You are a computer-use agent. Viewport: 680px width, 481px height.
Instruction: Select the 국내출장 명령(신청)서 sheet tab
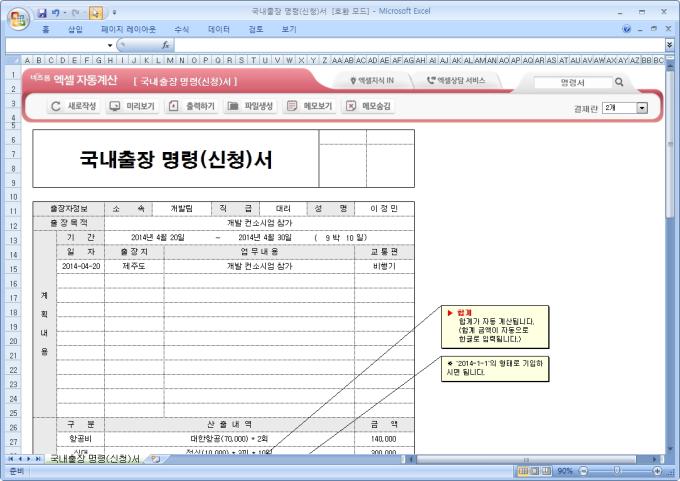pyautogui.click(x=95, y=458)
